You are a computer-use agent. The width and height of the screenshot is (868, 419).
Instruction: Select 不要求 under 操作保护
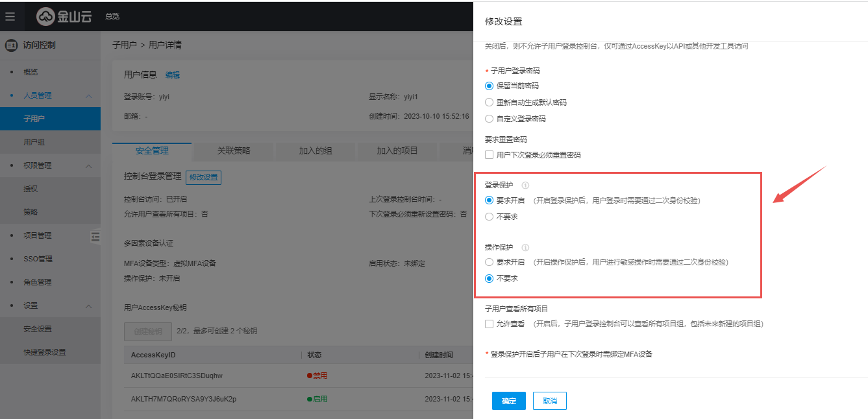[490, 278]
